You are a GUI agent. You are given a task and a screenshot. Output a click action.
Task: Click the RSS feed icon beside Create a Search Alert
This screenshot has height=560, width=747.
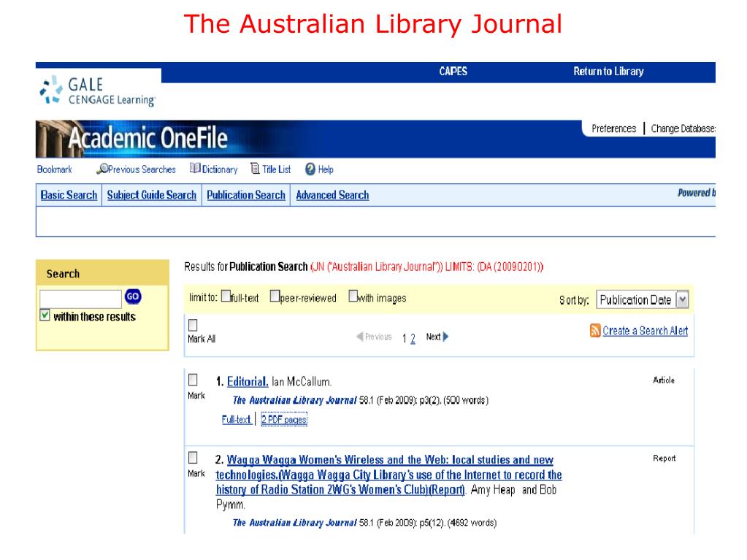(x=595, y=330)
